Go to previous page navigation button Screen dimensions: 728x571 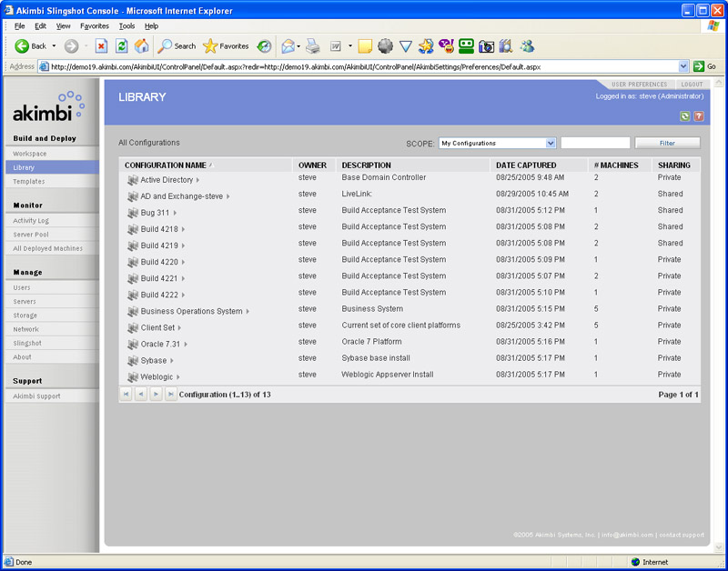pos(141,395)
